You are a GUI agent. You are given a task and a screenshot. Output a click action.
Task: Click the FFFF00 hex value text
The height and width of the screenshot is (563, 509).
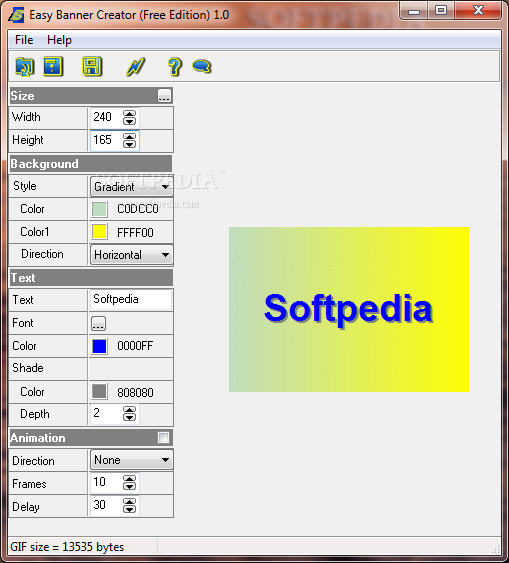(135, 233)
